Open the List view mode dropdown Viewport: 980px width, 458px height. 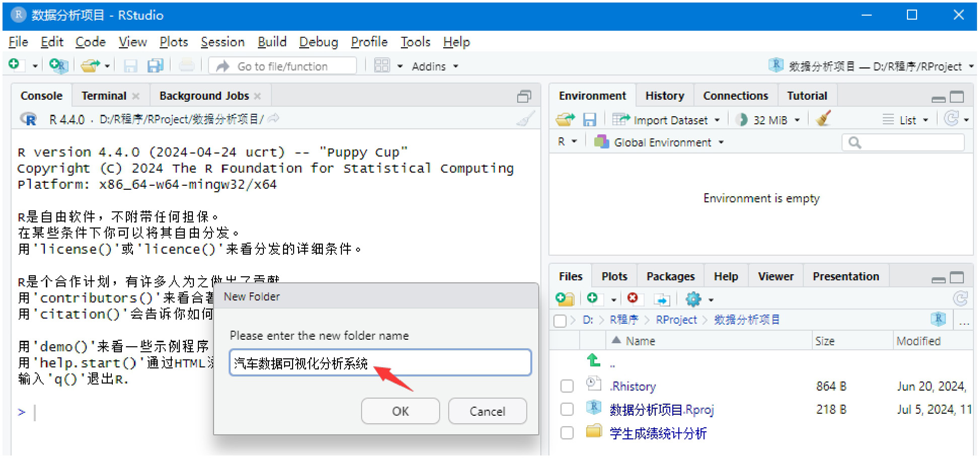[x=905, y=120]
